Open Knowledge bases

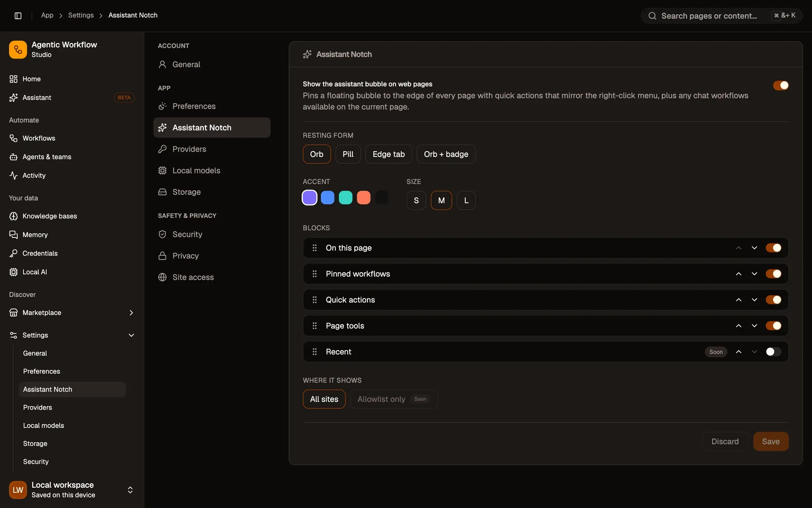tap(72, 216)
